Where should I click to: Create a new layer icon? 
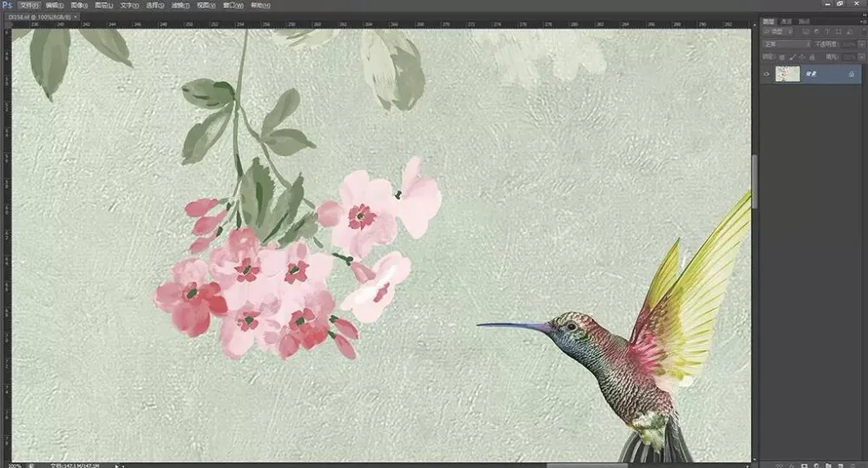point(840,465)
